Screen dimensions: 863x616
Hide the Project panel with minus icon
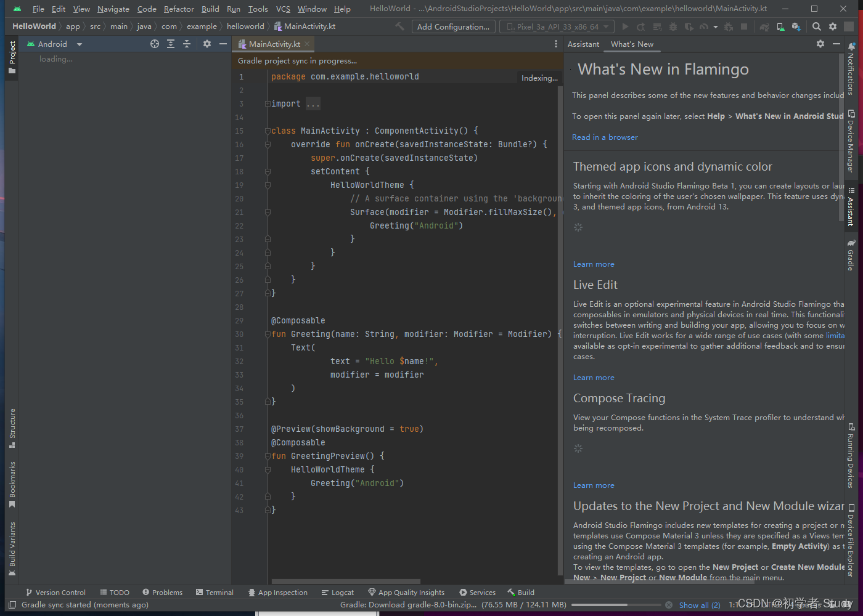(x=223, y=44)
